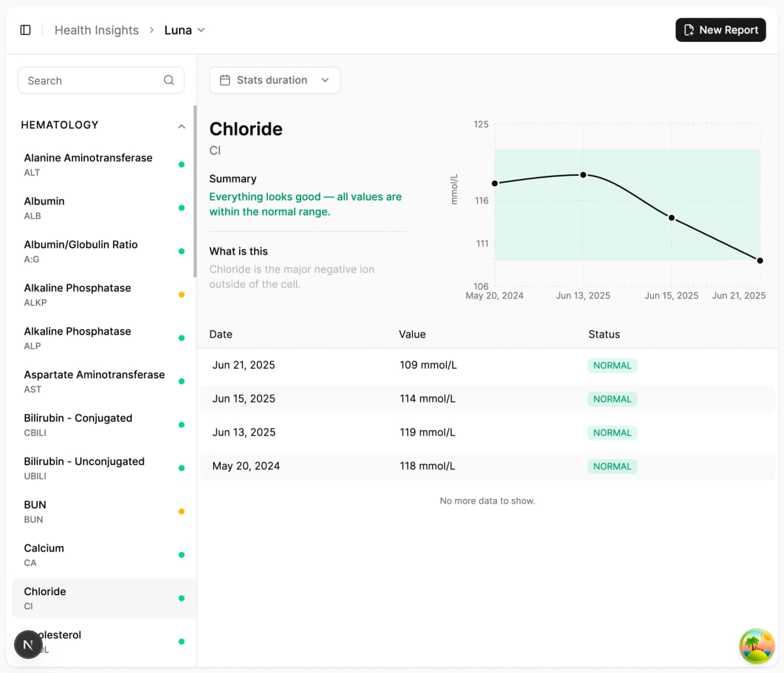
Task: Click the yellow status dot next to BUN
Action: coord(181,511)
